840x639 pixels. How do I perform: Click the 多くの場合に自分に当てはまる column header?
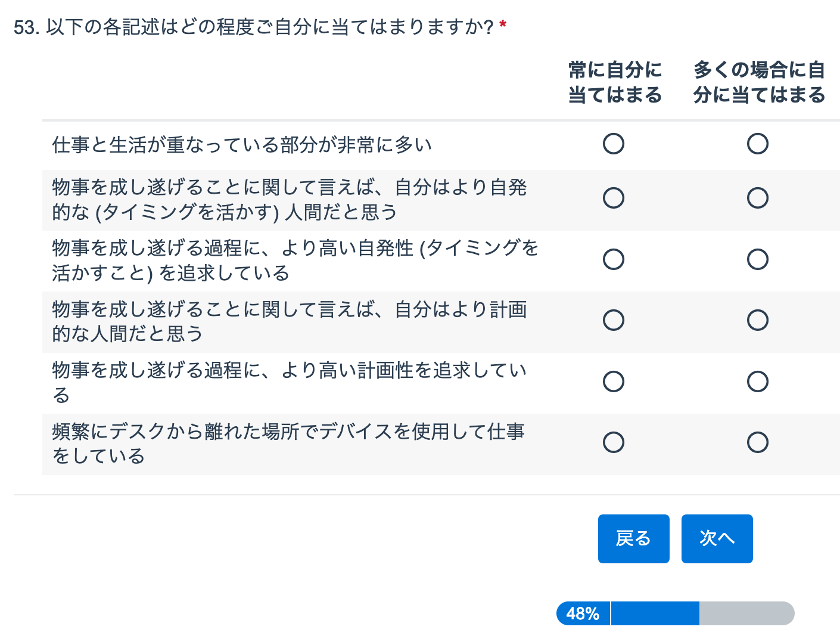coord(759,82)
